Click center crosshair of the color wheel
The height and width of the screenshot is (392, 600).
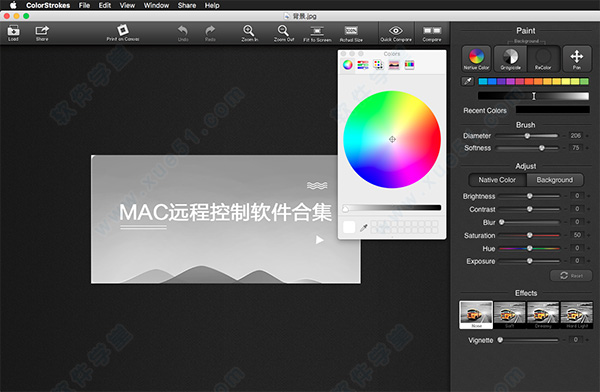[x=392, y=139]
